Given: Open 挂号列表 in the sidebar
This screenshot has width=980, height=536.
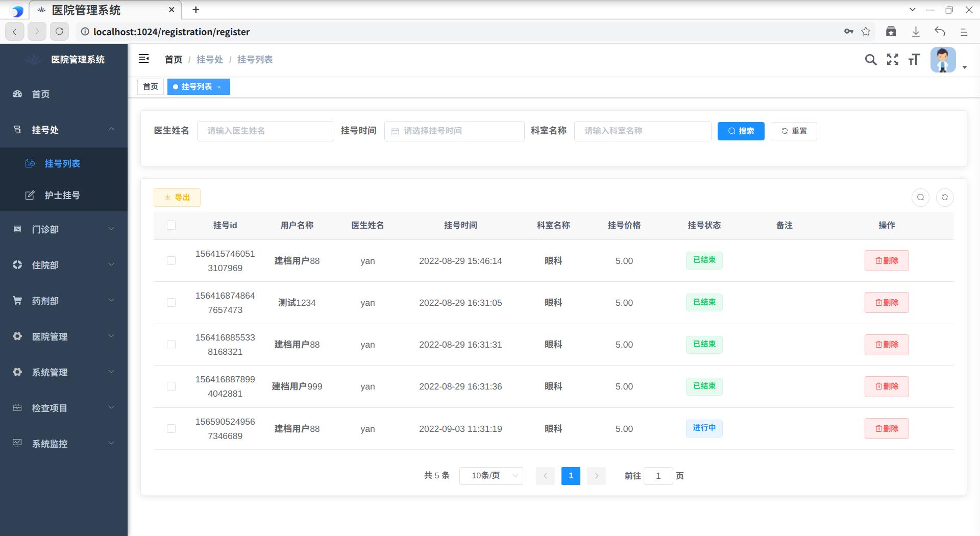Looking at the screenshot, I should [x=64, y=163].
